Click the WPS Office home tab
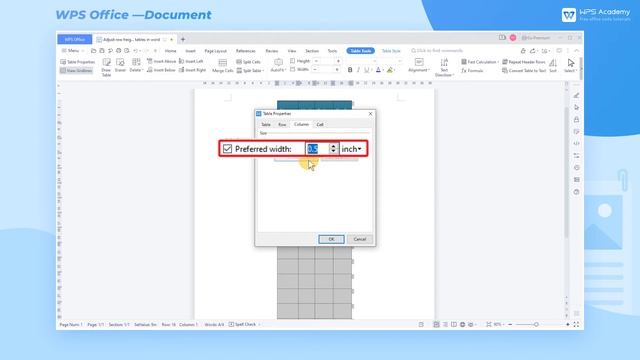Screen dimensions: 640x360 (75, 39)
